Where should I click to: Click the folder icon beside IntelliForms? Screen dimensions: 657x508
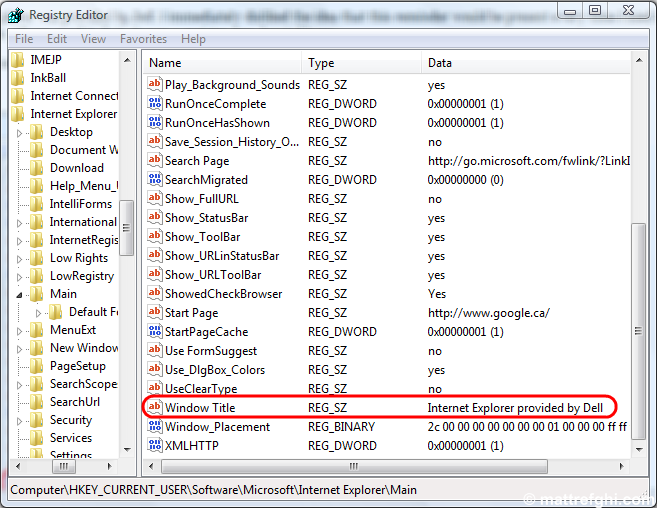point(37,204)
